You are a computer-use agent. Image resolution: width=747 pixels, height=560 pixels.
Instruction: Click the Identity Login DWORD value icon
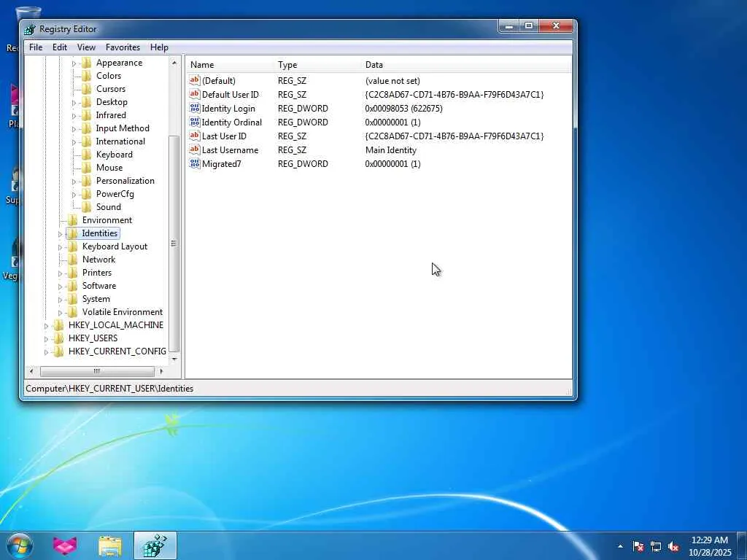[x=194, y=109]
